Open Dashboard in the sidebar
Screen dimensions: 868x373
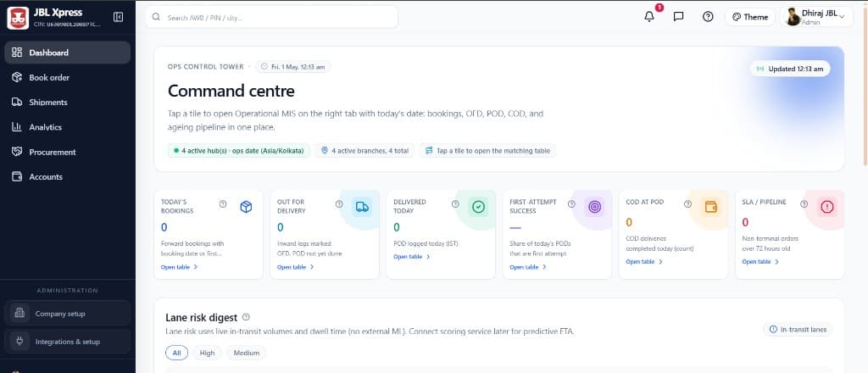coord(68,53)
